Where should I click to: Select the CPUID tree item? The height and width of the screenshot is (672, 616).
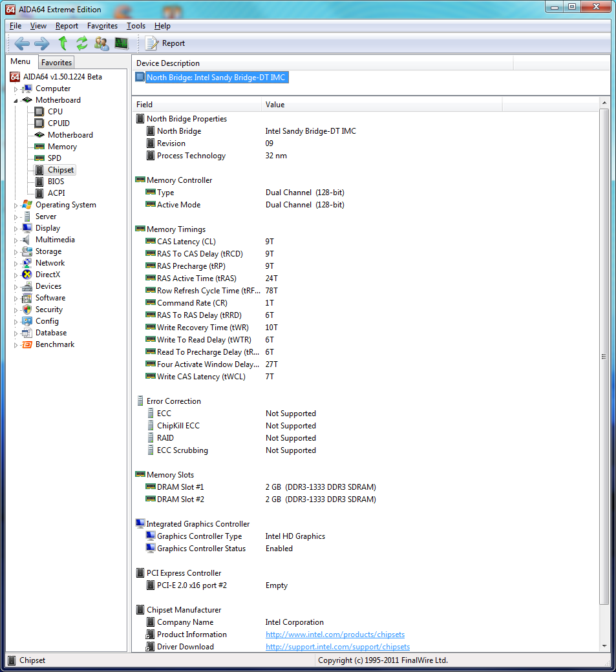coord(59,123)
